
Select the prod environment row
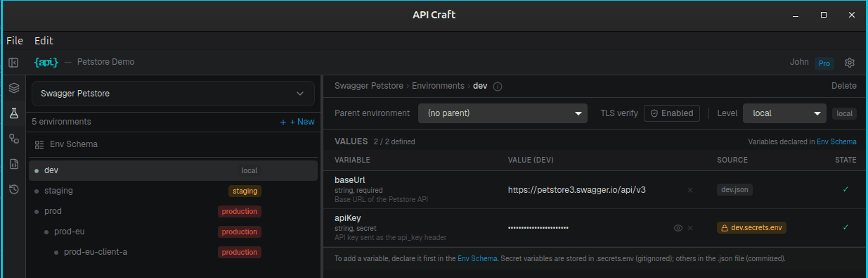tap(173, 211)
